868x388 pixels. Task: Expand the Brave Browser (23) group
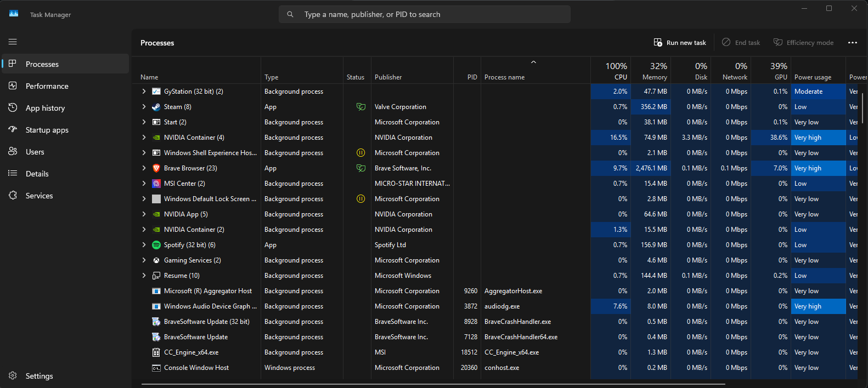coord(144,168)
